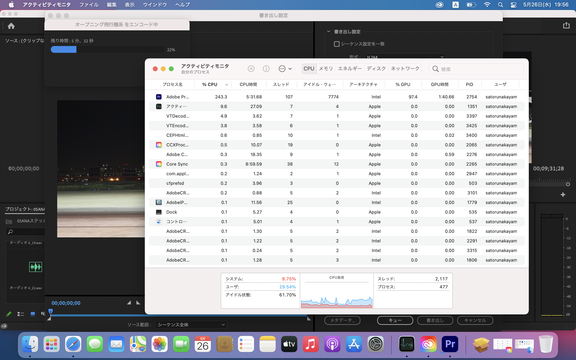576x360 pixels.
Task: Sort by the % GPU column header
Action: 403,84
